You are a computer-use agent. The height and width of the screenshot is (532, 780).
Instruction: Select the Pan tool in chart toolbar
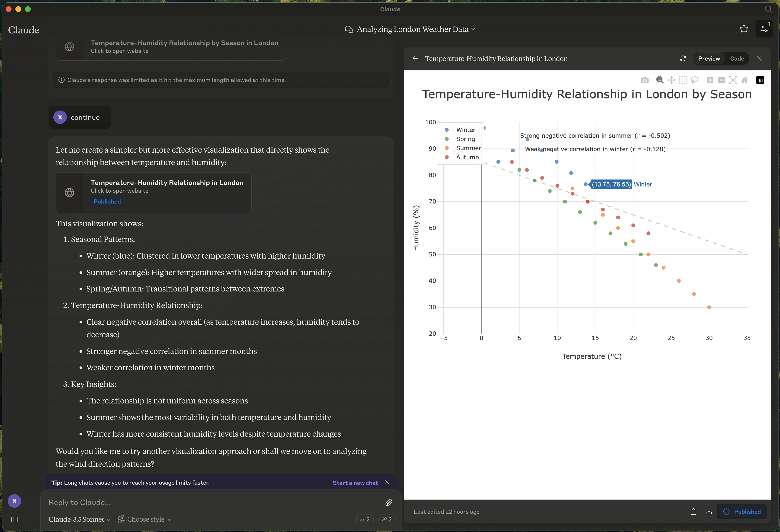(x=671, y=80)
